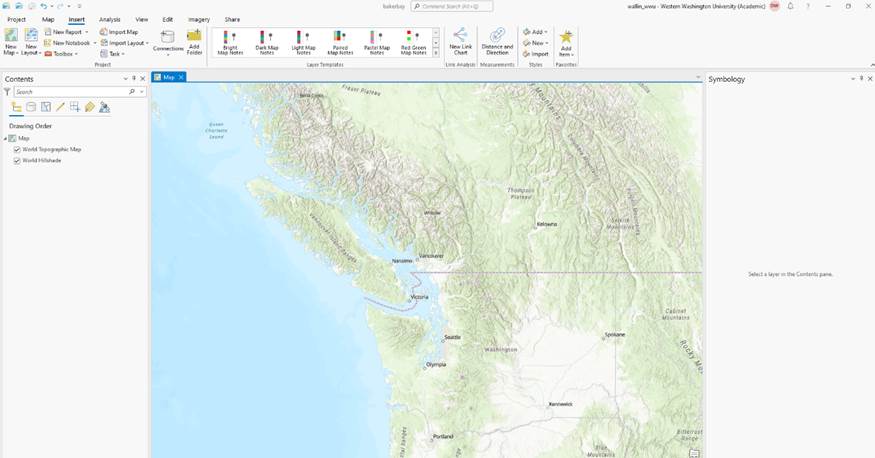This screenshot has width=875, height=458.
Task: Toggle Symbology pane auto-hide pin
Action: coord(861,79)
